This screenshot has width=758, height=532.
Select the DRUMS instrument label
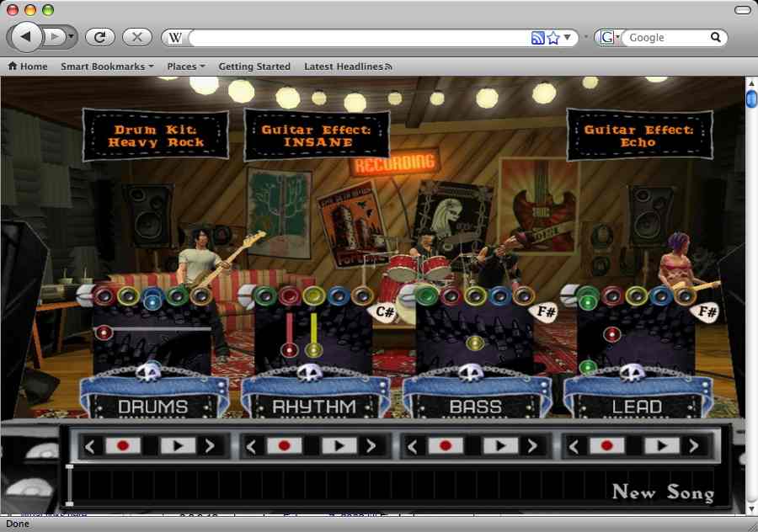pos(153,407)
